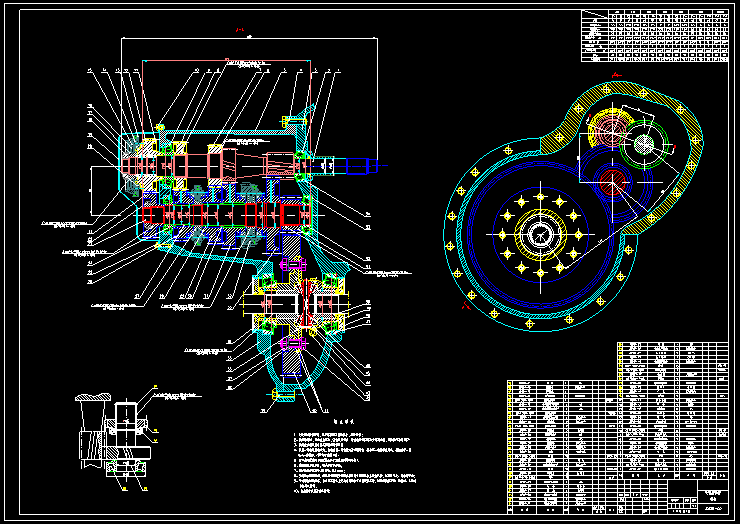The image size is (740, 524).
Task: Select the yellow drain plug at the bottom of the housing
Action: 284,395
